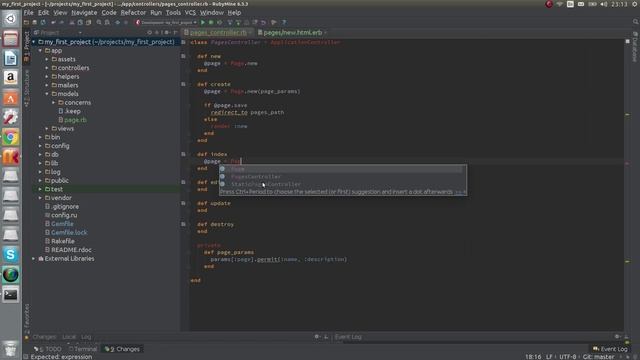
Task: Click the Redo toolbar icon
Action: (x=62, y=22)
